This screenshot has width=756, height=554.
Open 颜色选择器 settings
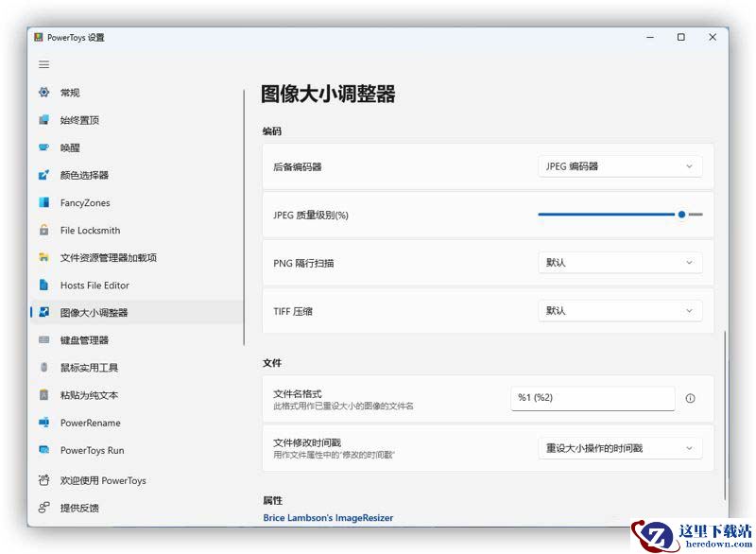[138, 175]
